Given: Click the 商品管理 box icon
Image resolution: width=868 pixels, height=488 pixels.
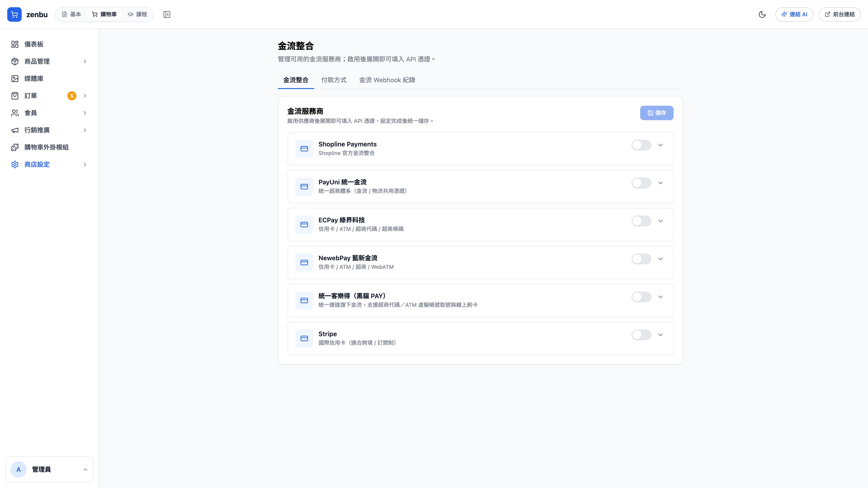Looking at the screenshot, I should click(15, 61).
